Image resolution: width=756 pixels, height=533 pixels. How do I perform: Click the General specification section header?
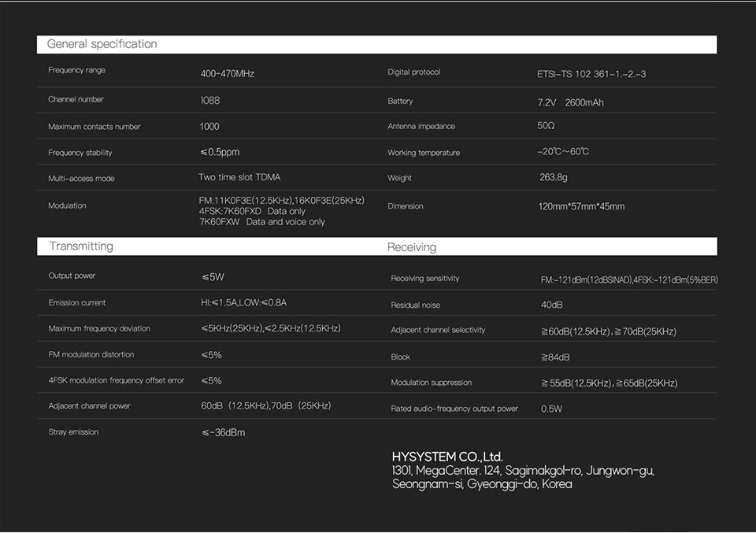click(x=102, y=44)
